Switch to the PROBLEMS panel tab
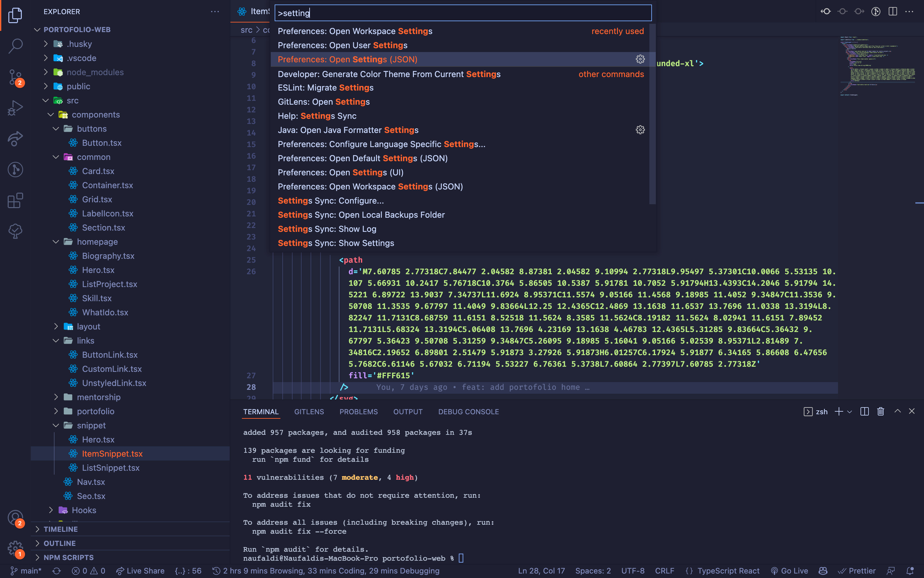Screen dimensions: 924x578 point(358,412)
